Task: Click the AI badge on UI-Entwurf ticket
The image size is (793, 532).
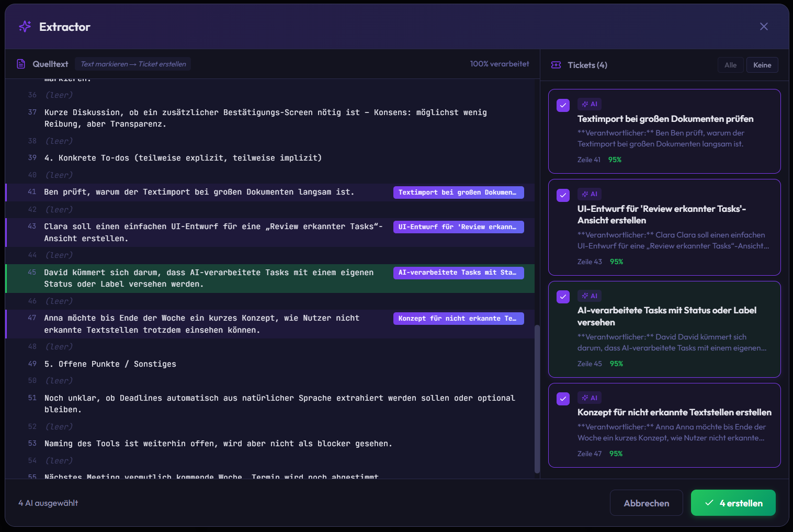Action: (590, 194)
